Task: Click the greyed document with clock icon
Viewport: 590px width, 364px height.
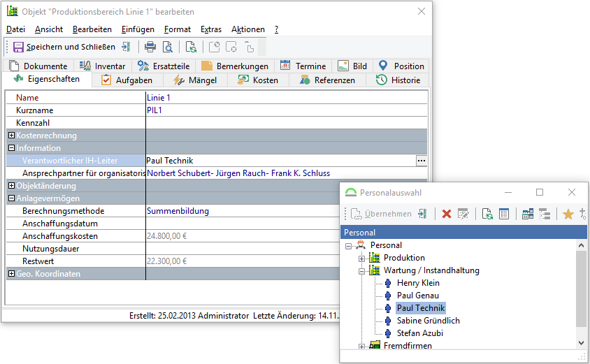Action: 214,47
